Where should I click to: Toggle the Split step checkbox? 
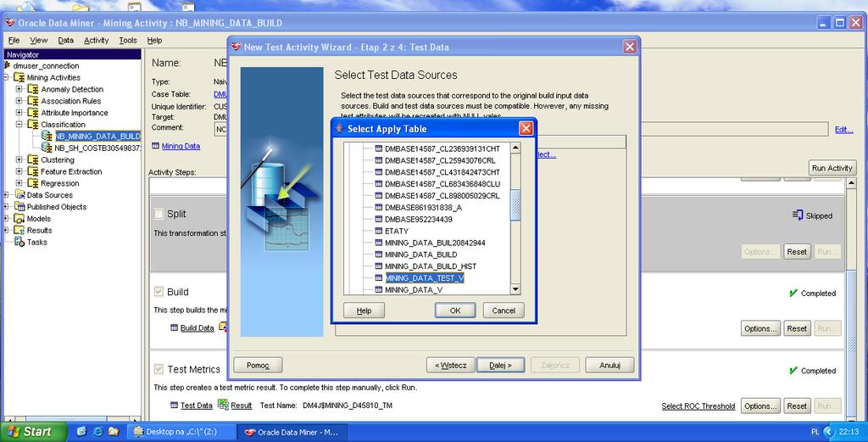coord(159,214)
